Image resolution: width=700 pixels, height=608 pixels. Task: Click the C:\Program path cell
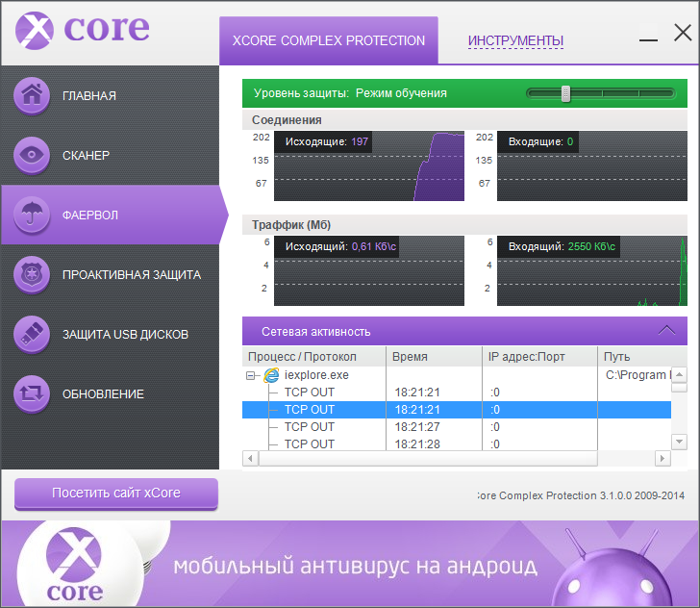click(x=635, y=375)
